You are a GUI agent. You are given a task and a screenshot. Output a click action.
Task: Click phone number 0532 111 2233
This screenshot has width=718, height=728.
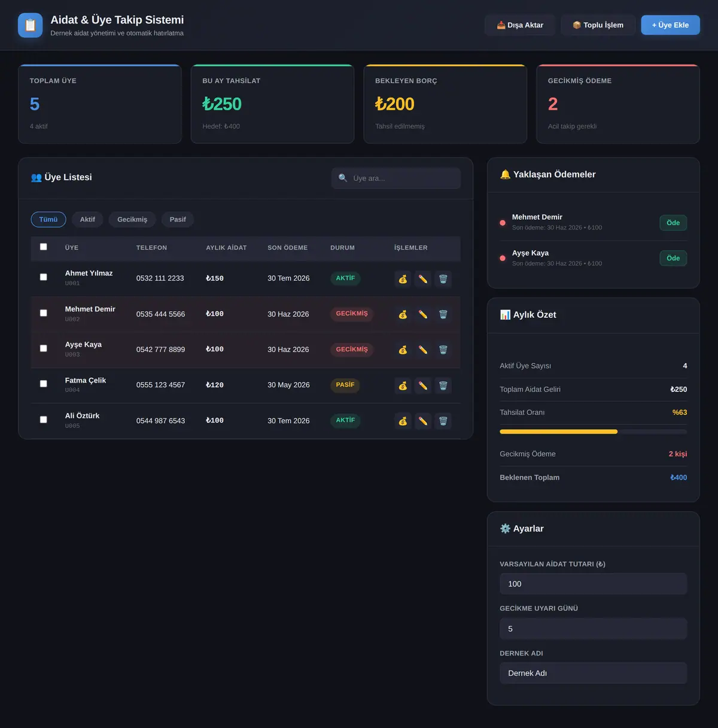160,278
